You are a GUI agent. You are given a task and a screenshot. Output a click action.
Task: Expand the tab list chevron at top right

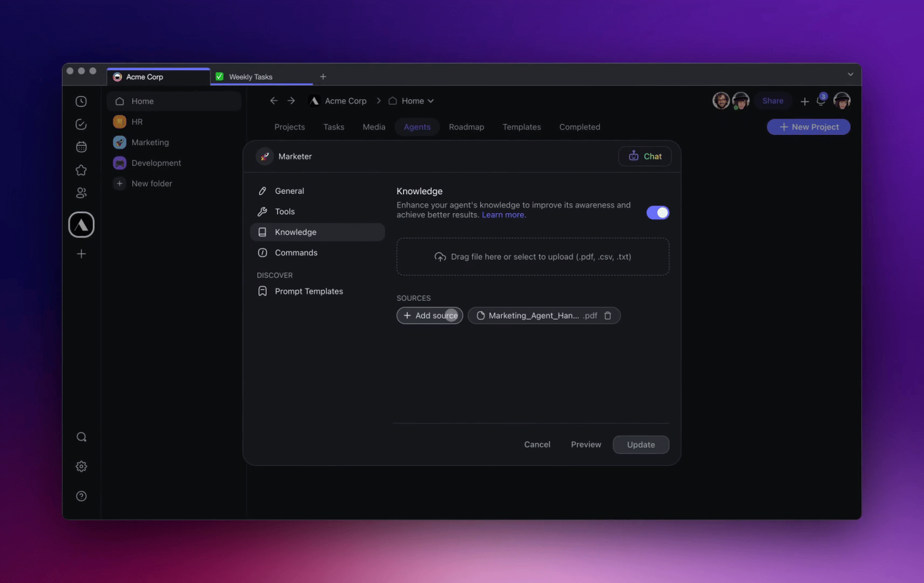click(850, 74)
